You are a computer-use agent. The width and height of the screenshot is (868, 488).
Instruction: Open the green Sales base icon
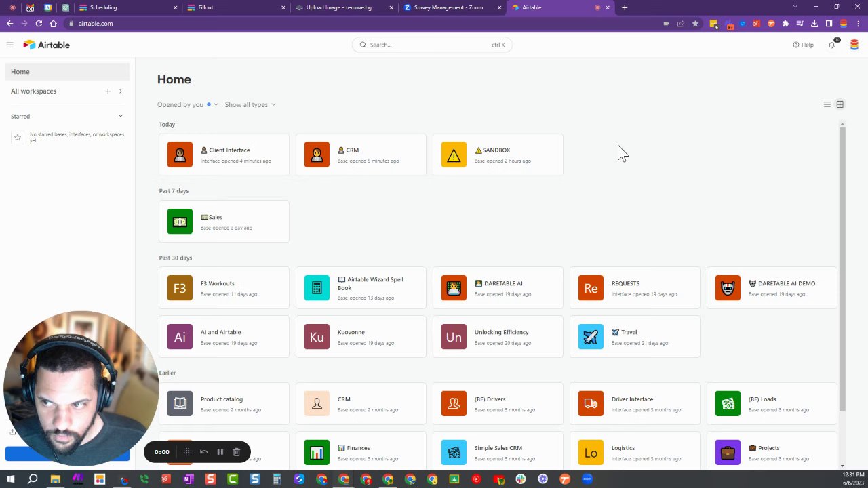coord(180,222)
